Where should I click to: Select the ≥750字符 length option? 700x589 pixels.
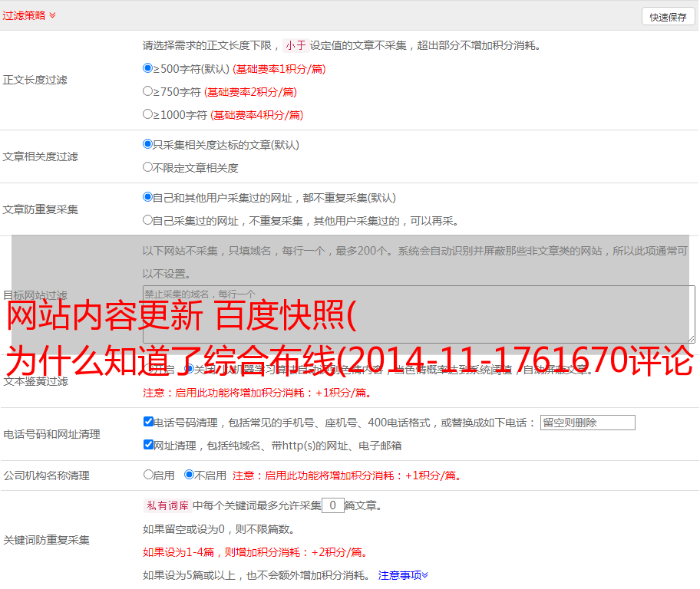click(x=147, y=91)
